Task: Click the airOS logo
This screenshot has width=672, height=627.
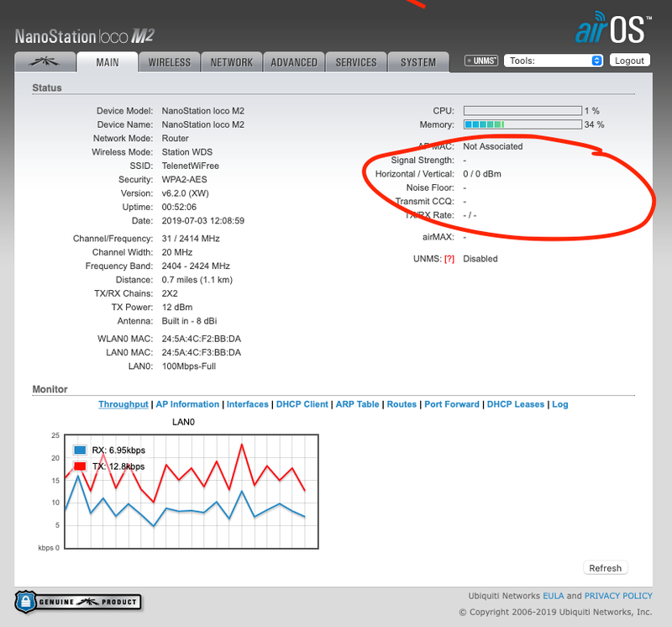Action: click(x=613, y=29)
